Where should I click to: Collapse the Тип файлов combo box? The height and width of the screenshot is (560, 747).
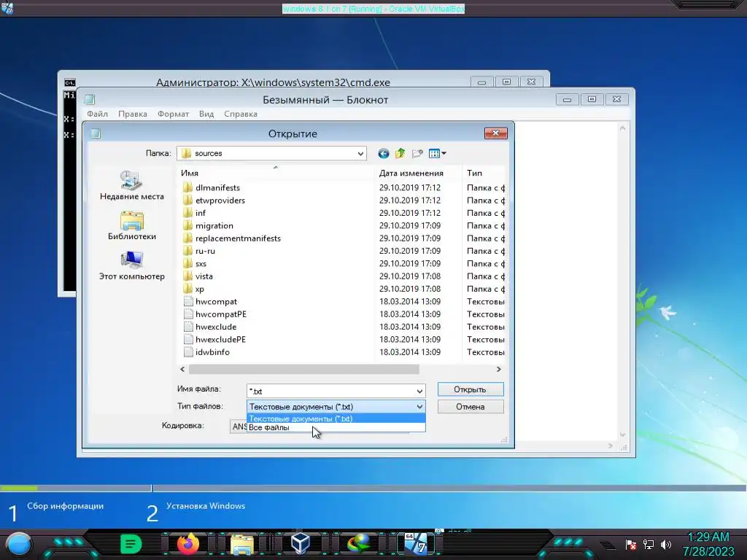pyautogui.click(x=419, y=407)
